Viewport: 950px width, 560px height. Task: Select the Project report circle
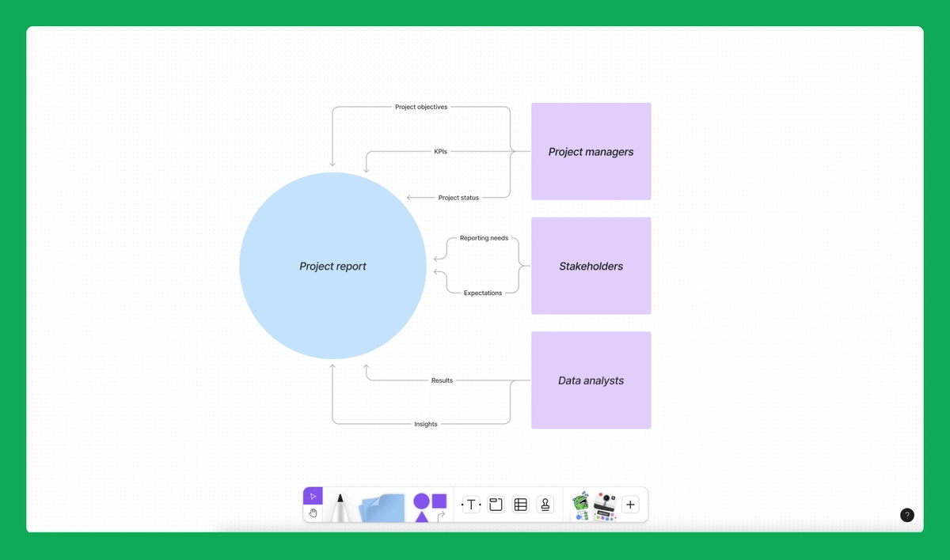(332, 266)
